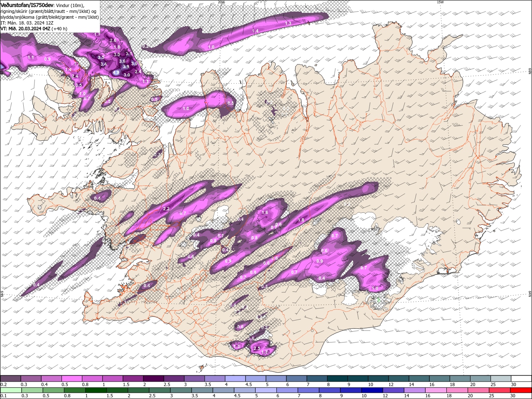Viewport: 532px width, 399px height.
Task: Pick the upper legend swatch labeled 1.5
Action: 133,379
